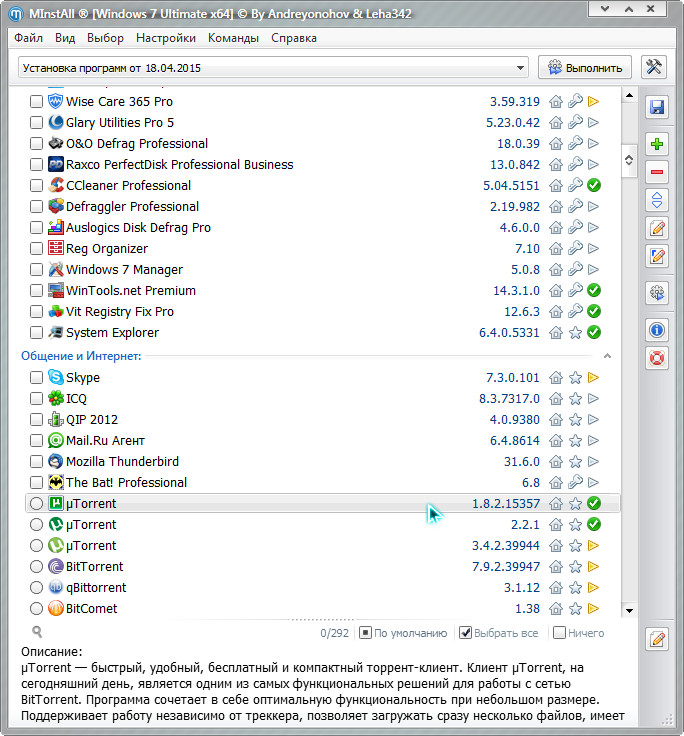The height and width of the screenshot is (736, 684).
Task: Open the Файл menu
Action: click(28, 38)
